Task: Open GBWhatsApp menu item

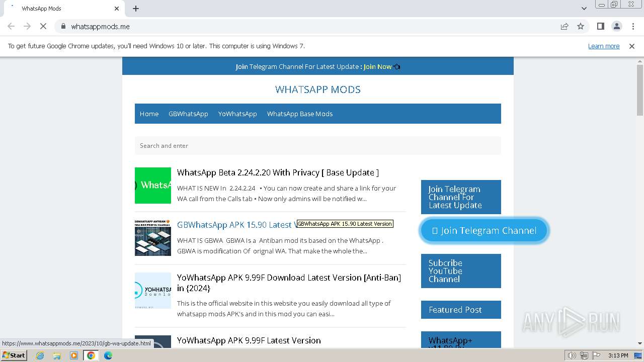Action: pos(188,114)
